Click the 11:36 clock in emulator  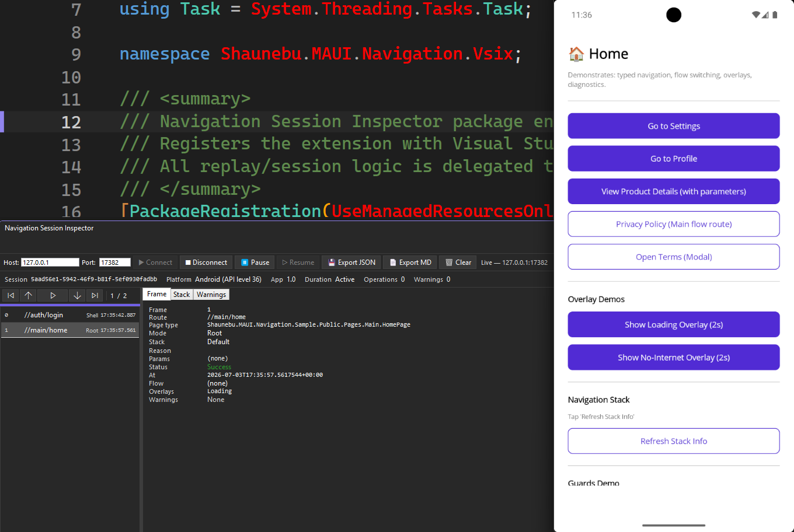581,15
